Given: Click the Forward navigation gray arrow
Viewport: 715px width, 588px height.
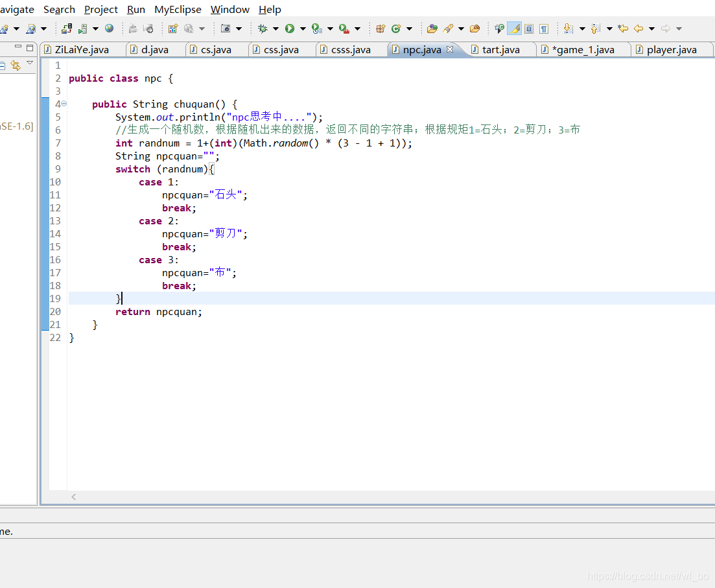Looking at the screenshot, I should (x=666, y=29).
